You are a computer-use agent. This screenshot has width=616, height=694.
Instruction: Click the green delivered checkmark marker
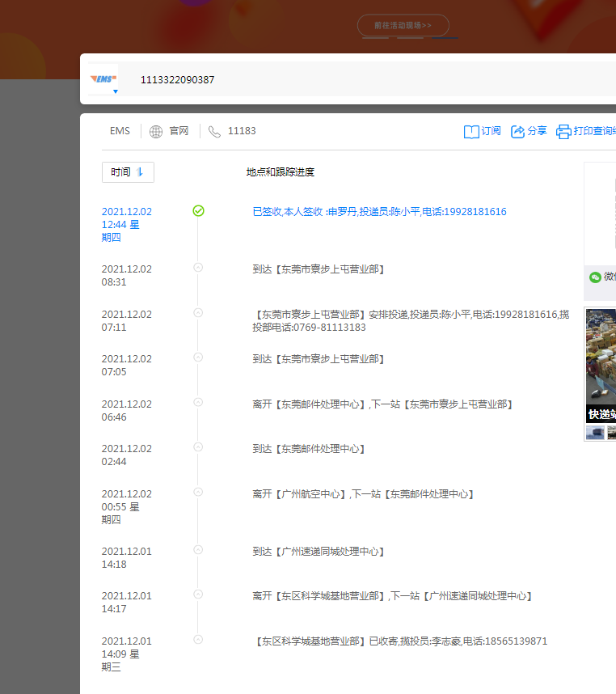[198, 211]
